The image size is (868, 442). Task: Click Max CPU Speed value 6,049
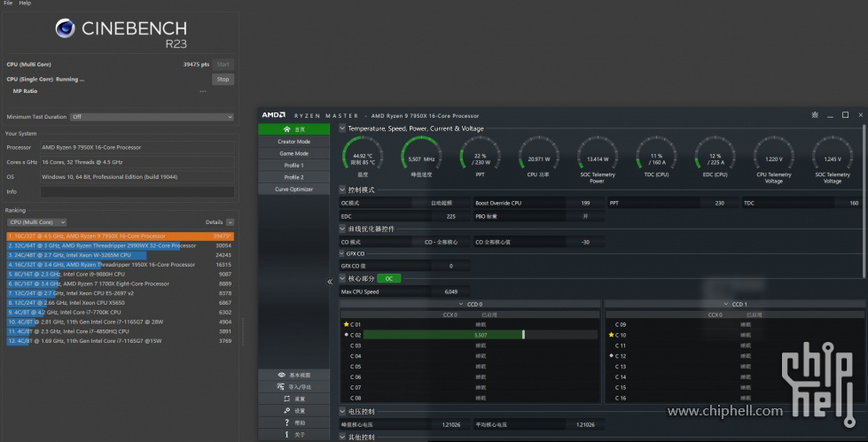click(x=451, y=291)
